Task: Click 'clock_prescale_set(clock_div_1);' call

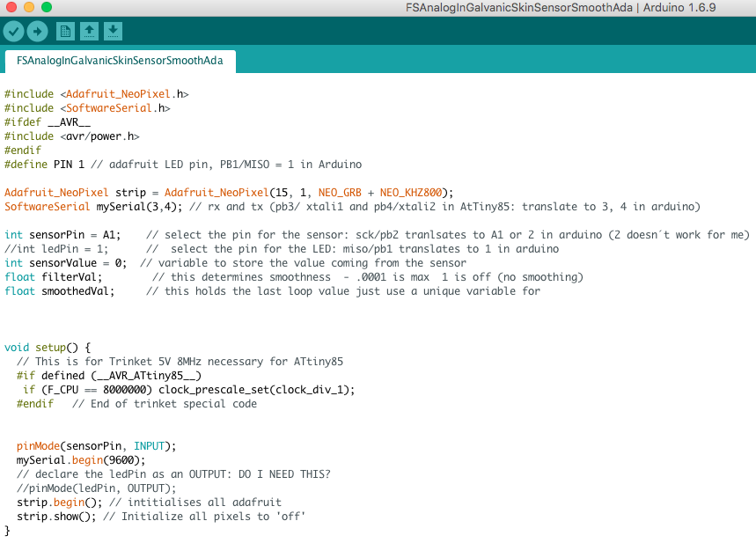Action: click(256, 390)
